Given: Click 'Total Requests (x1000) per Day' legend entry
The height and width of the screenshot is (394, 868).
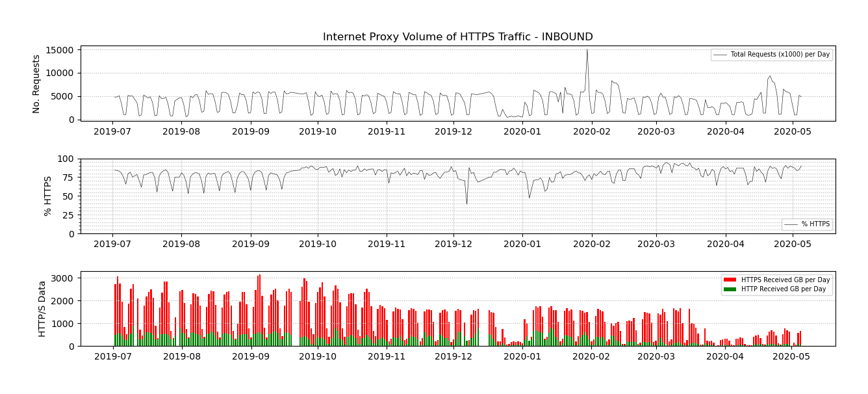Looking at the screenshot, I should 771,55.
